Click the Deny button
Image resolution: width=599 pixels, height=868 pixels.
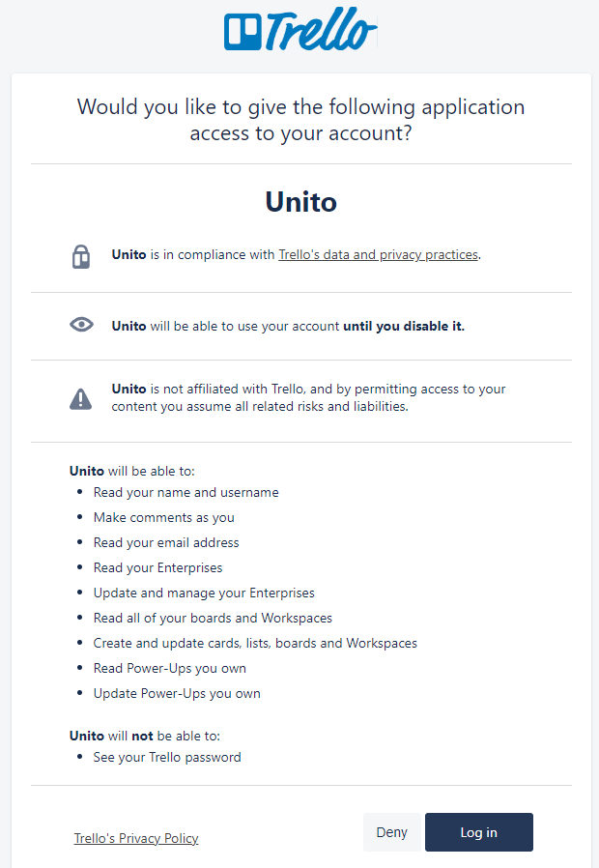(x=392, y=832)
